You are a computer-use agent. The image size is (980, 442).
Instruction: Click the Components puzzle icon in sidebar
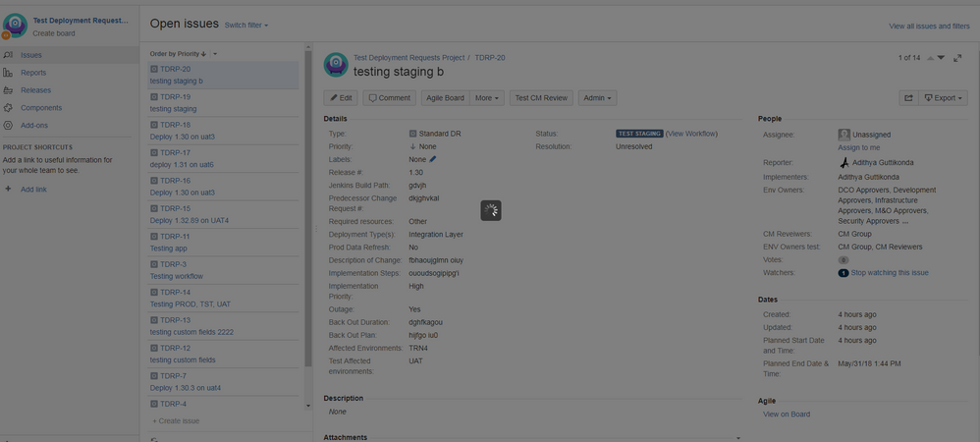8,107
